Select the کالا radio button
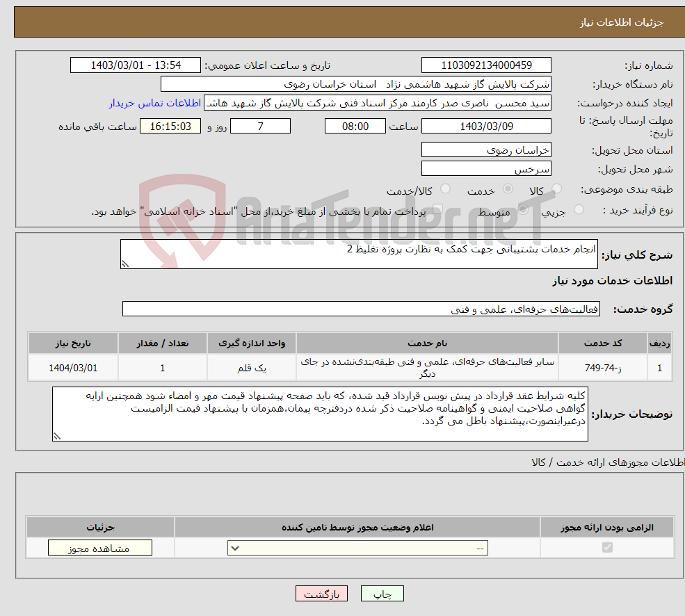 click(x=556, y=188)
